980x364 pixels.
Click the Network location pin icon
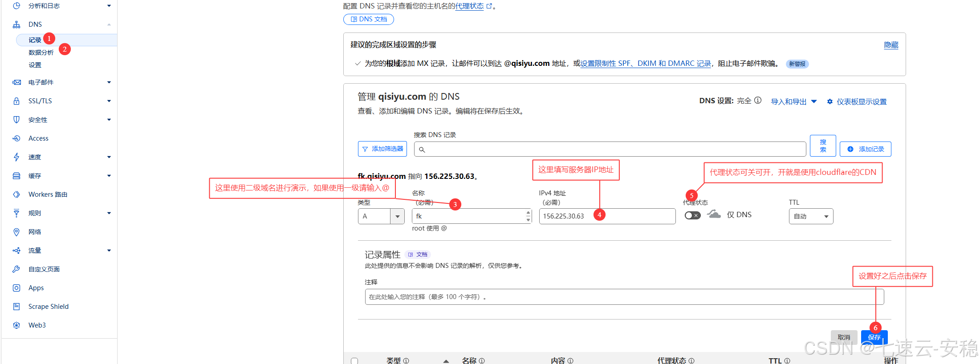[16, 232]
